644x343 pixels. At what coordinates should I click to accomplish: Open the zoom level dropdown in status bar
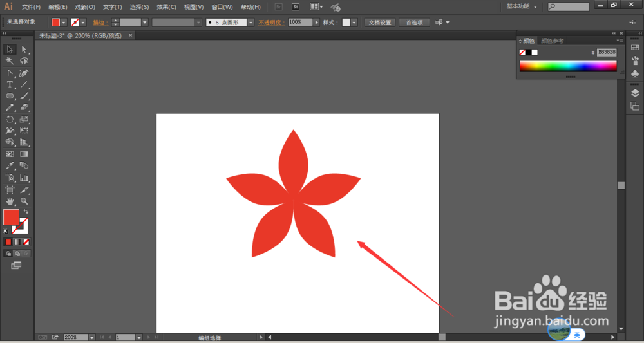(92, 337)
